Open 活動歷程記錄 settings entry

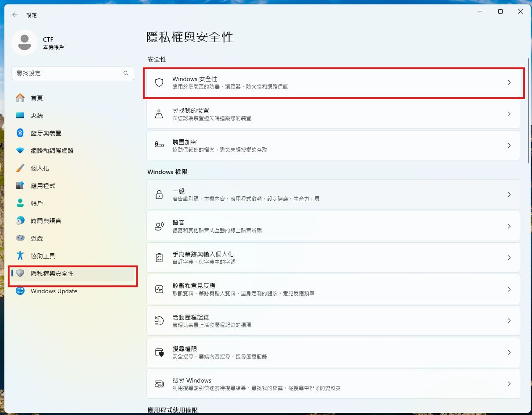tap(333, 320)
